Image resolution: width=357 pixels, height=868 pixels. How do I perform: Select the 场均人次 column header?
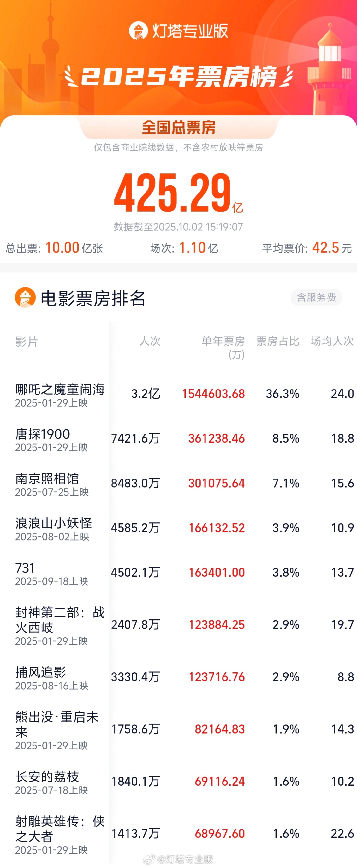click(x=332, y=341)
